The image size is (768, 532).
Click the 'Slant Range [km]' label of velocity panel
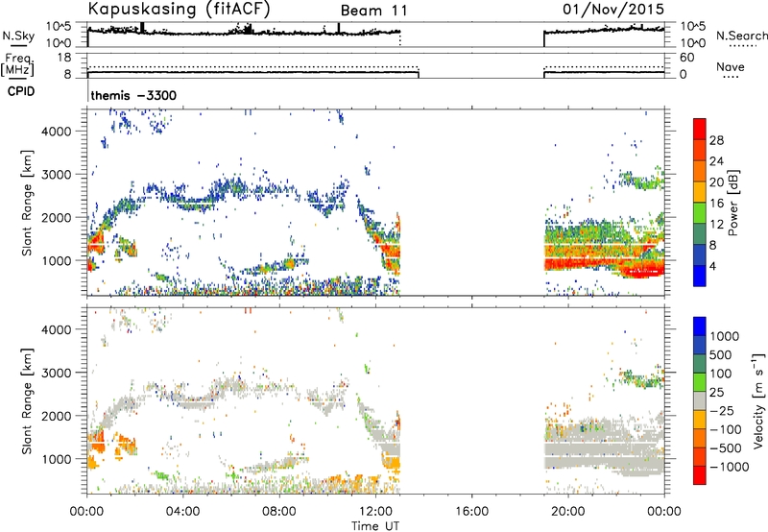(27, 401)
